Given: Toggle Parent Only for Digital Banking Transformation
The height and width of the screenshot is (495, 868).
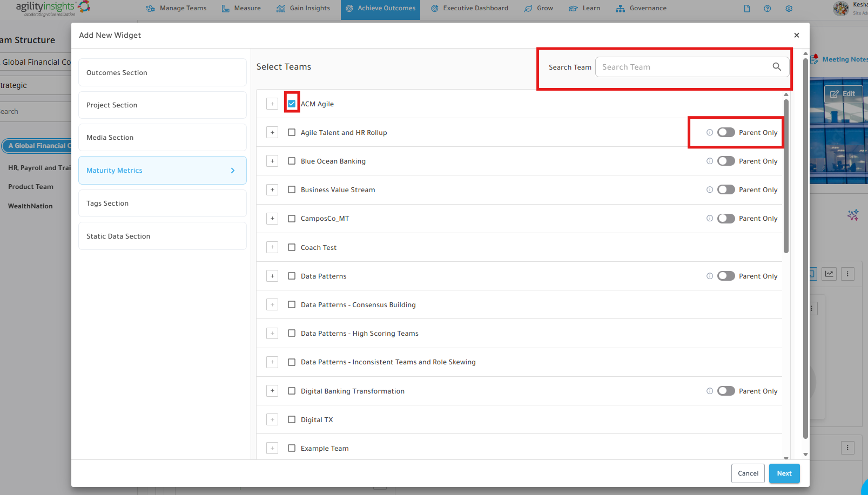Looking at the screenshot, I should point(726,391).
